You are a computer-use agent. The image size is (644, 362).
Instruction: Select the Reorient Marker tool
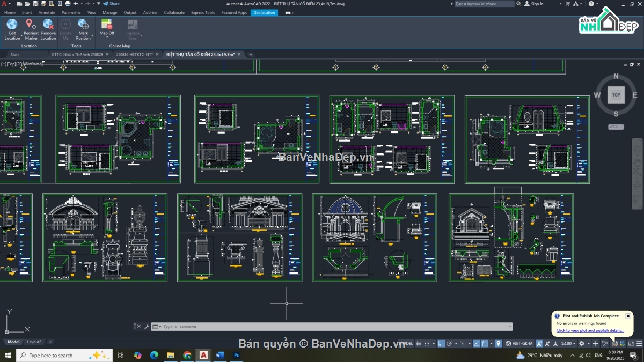point(31,25)
